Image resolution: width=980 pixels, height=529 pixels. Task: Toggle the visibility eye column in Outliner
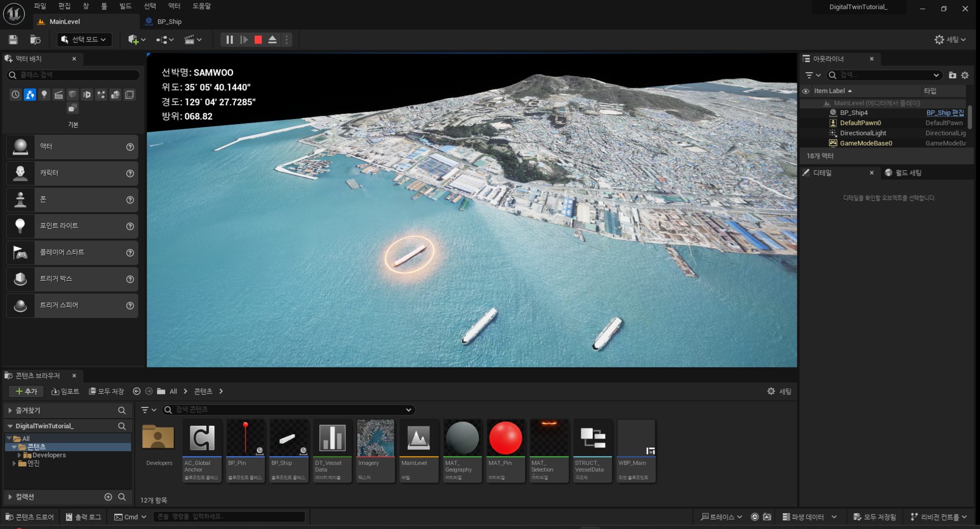pyautogui.click(x=806, y=91)
